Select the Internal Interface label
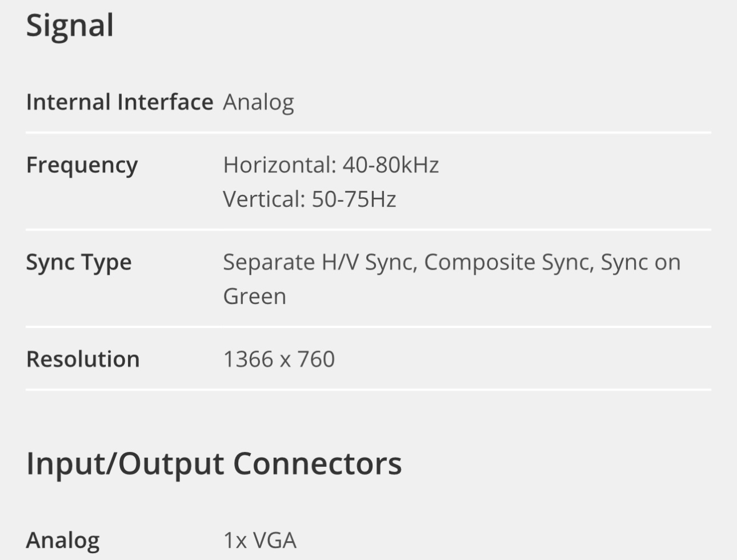Image resolution: width=737 pixels, height=560 pixels. [x=119, y=102]
